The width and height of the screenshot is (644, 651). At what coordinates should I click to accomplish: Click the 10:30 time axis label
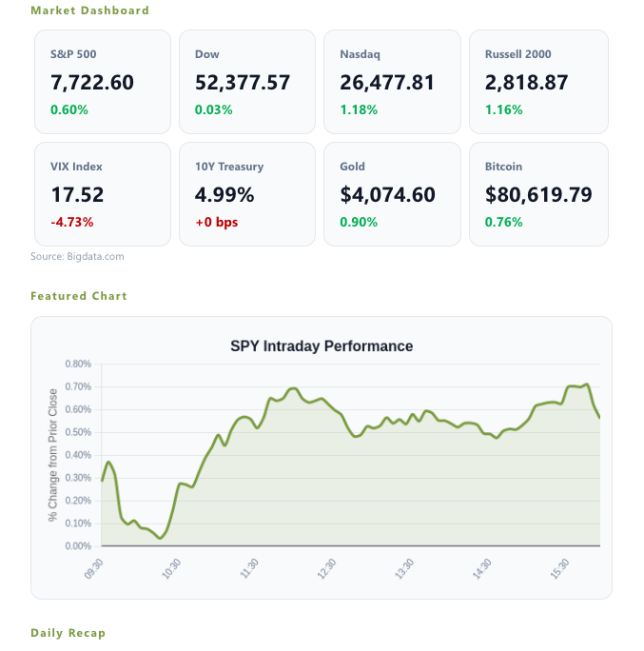click(x=171, y=569)
